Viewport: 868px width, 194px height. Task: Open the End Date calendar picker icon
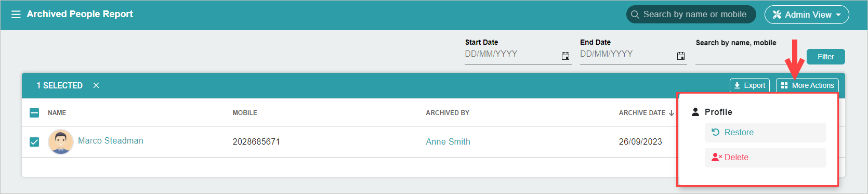pyautogui.click(x=681, y=56)
